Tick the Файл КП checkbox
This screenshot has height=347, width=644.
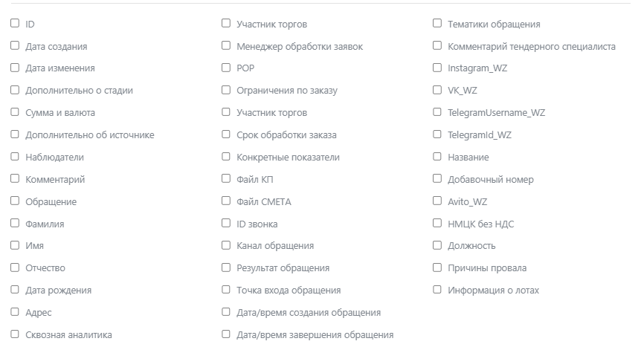[226, 179]
